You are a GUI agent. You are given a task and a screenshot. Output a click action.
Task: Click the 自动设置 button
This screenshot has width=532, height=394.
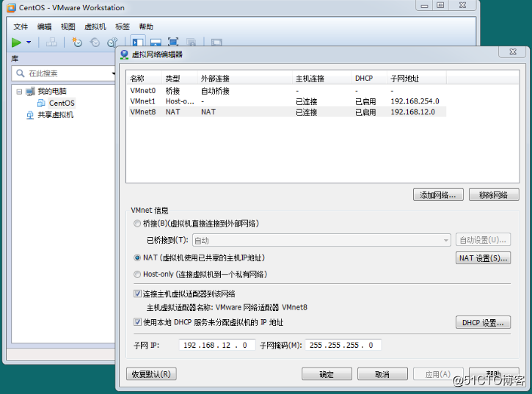[x=483, y=240]
